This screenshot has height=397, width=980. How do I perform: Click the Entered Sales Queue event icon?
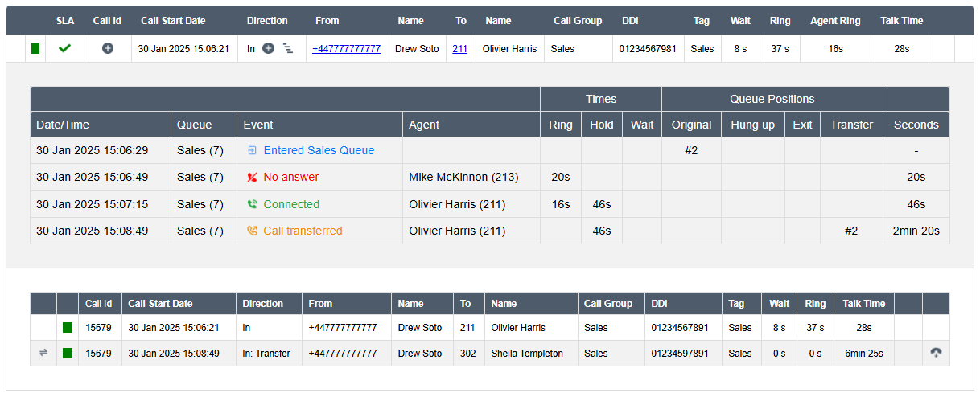click(252, 150)
